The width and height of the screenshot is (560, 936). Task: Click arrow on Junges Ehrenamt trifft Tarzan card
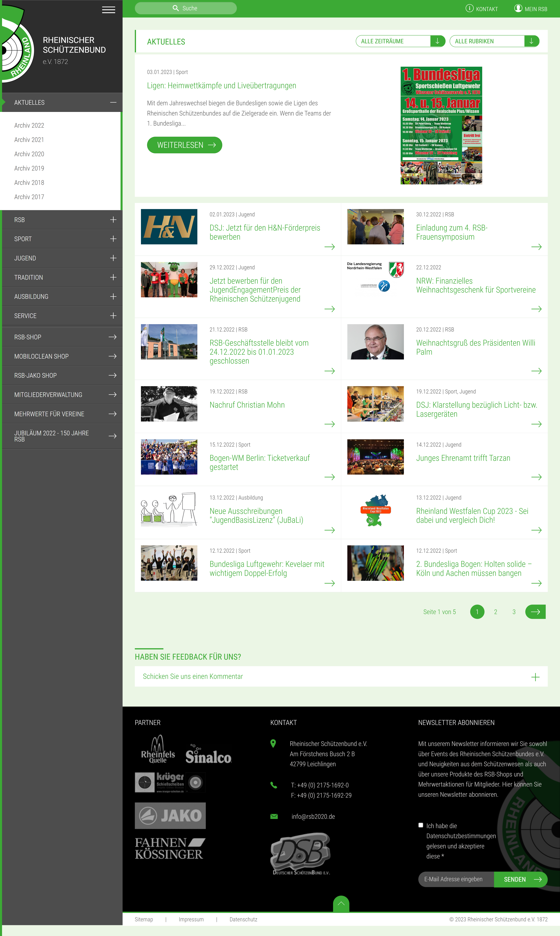(x=536, y=477)
